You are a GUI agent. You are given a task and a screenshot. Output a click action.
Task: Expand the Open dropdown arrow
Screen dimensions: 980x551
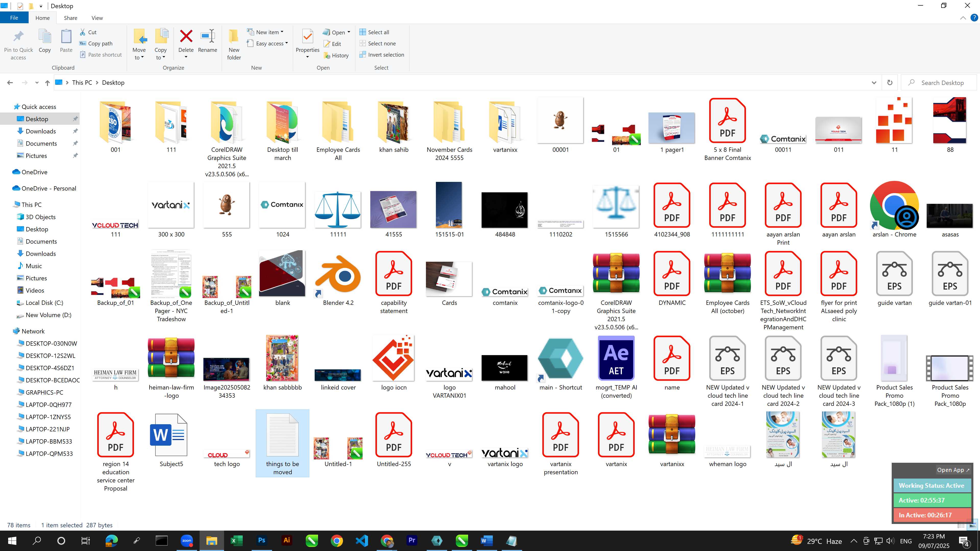click(348, 32)
